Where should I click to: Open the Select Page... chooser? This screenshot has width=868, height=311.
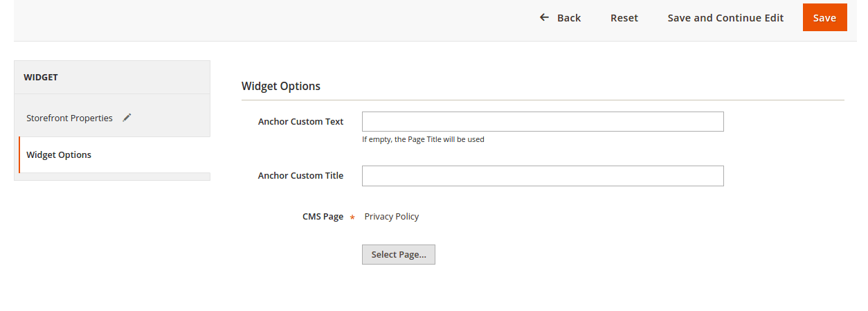[398, 254]
